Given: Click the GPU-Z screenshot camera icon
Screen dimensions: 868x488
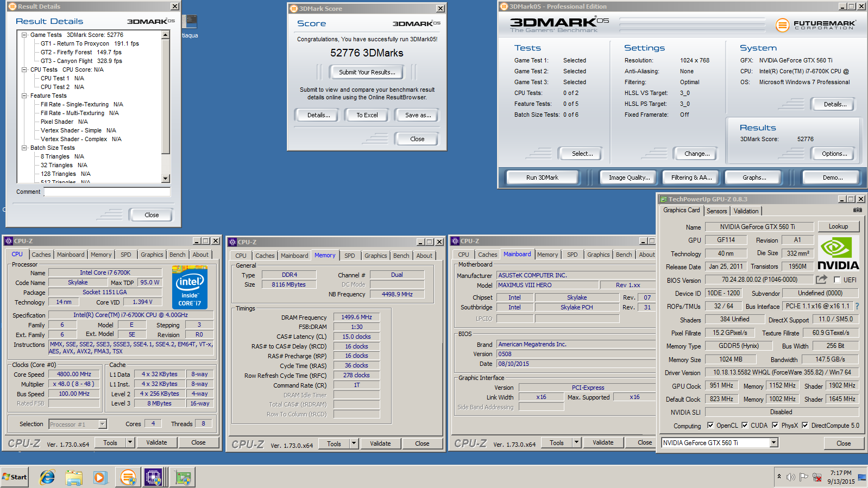Looking at the screenshot, I should (857, 210).
